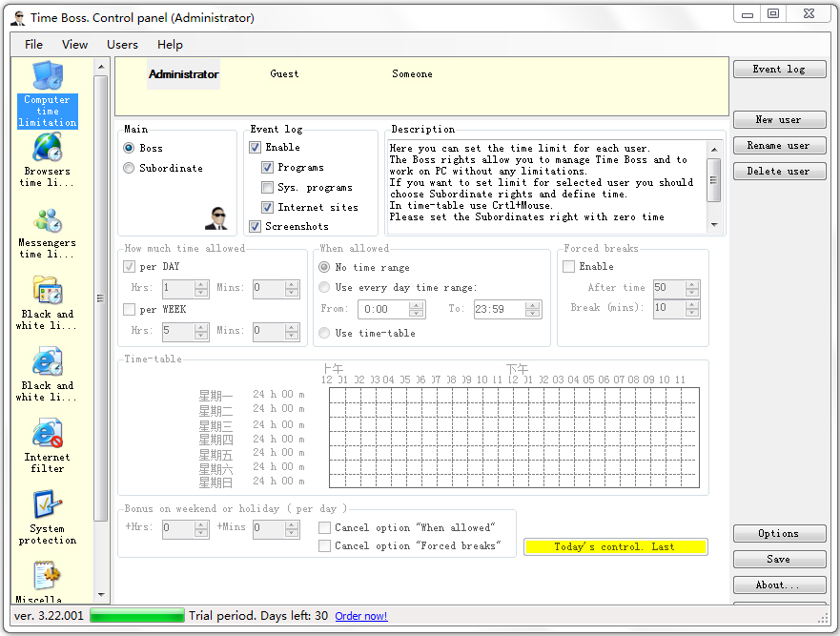
Task: Select Use time-table option
Action: pos(324,333)
